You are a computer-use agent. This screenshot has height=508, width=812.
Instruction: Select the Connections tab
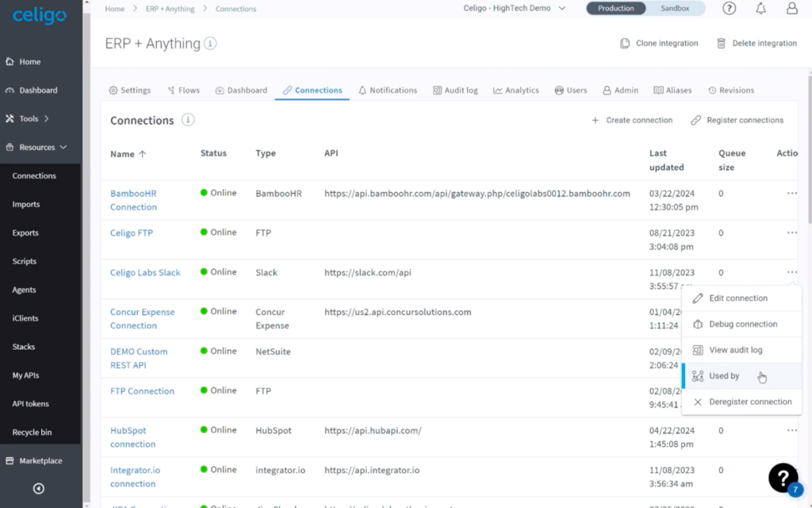pyautogui.click(x=312, y=90)
